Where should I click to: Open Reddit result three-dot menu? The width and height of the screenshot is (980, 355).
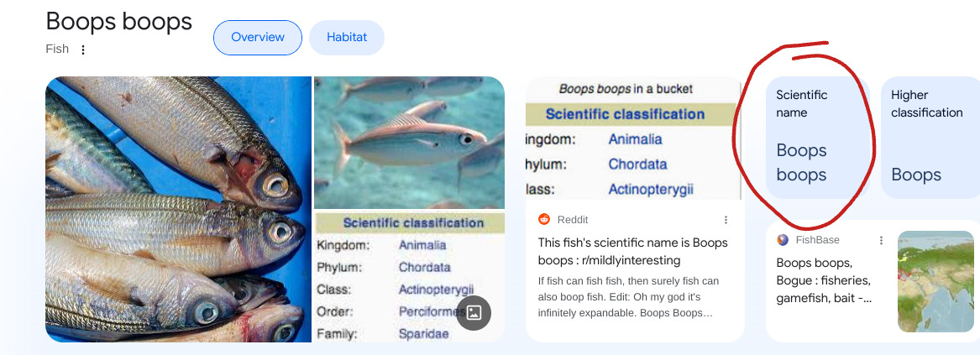[726, 220]
